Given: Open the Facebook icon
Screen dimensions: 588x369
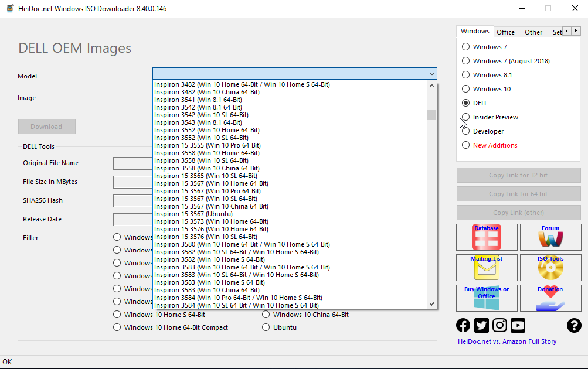Looking at the screenshot, I should pyautogui.click(x=463, y=325).
